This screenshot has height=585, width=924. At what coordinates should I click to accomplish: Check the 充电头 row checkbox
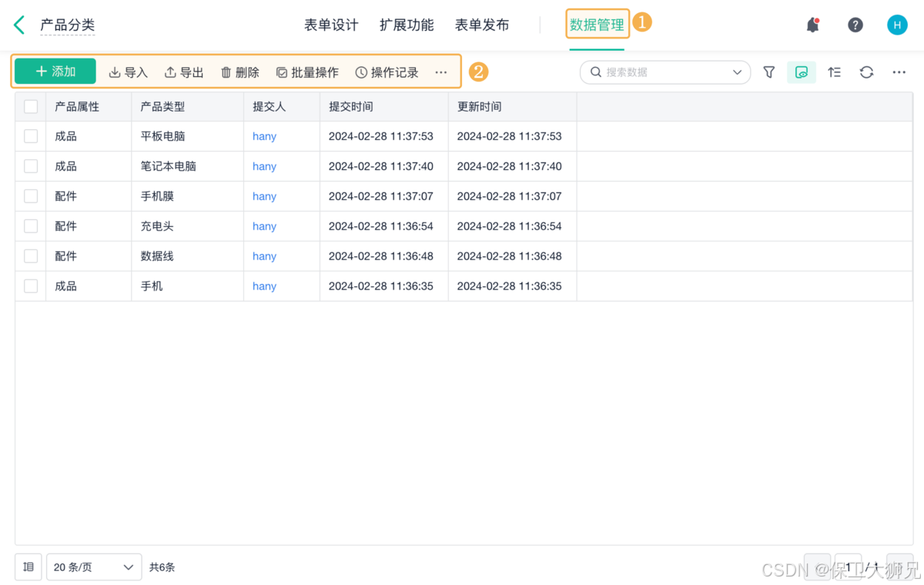click(31, 226)
